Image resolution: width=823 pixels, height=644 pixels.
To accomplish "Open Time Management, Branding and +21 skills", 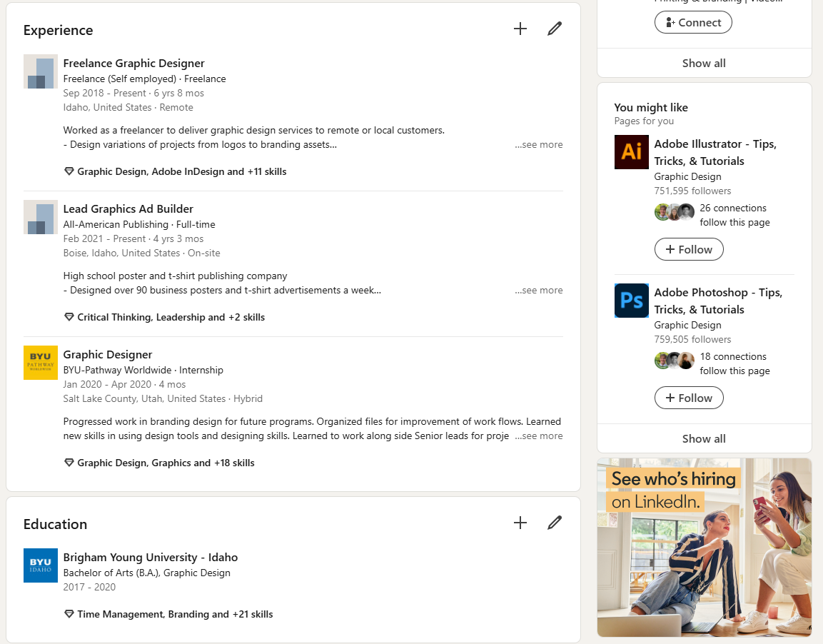I will [175, 614].
